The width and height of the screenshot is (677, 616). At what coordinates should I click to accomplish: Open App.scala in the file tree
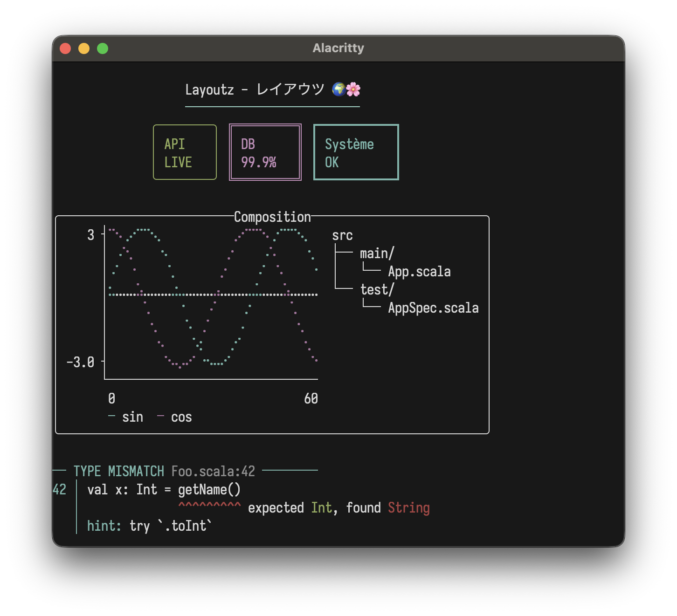point(419,272)
